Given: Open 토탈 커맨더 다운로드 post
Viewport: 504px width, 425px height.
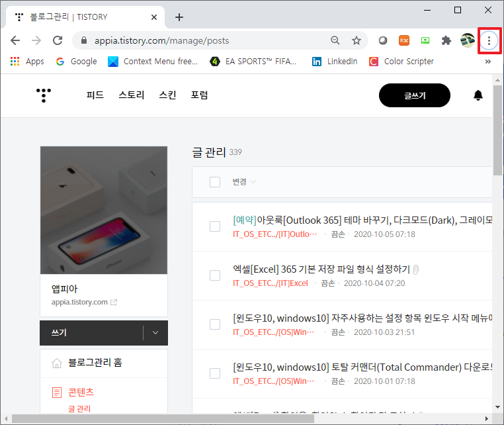Looking at the screenshot, I should coord(362,367).
